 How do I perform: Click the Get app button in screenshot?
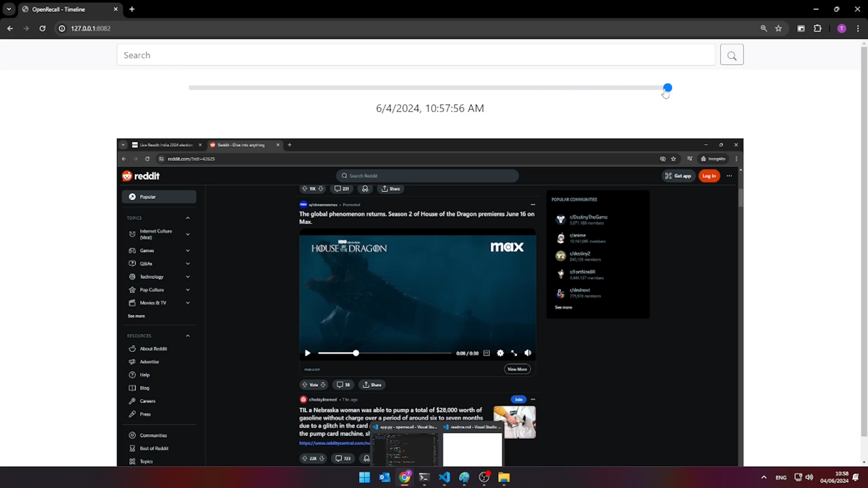click(x=678, y=176)
